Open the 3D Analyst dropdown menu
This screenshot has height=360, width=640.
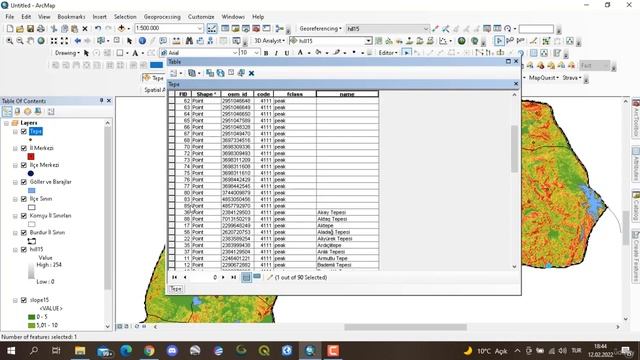pos(269,41)
